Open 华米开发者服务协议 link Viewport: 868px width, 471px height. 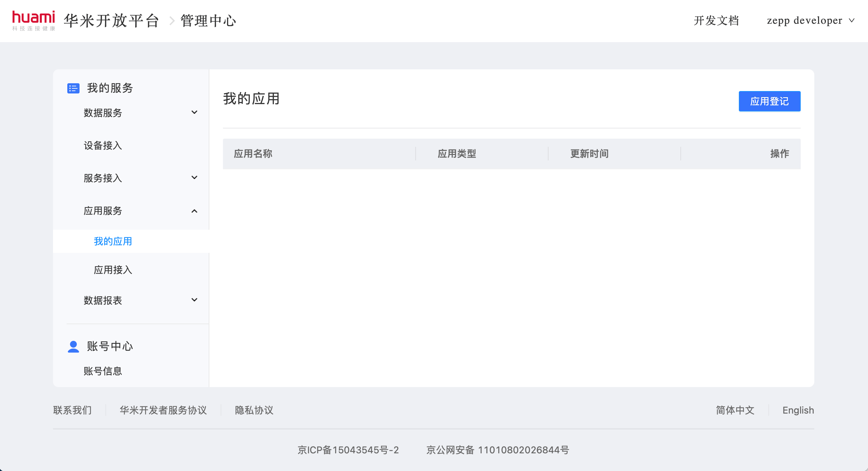[163, 410]
